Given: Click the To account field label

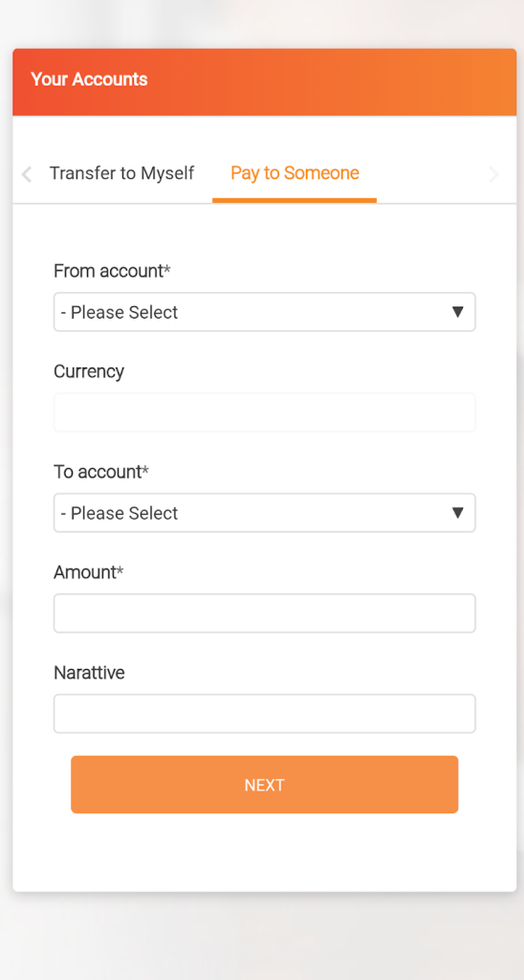Looking at the screenshot, I should point(101,472).
